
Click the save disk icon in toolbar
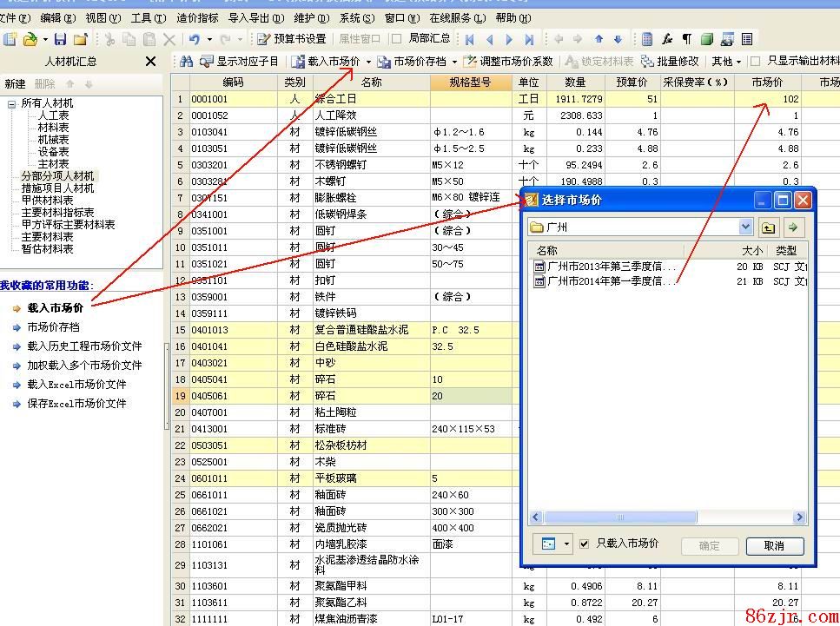[60, 39]
